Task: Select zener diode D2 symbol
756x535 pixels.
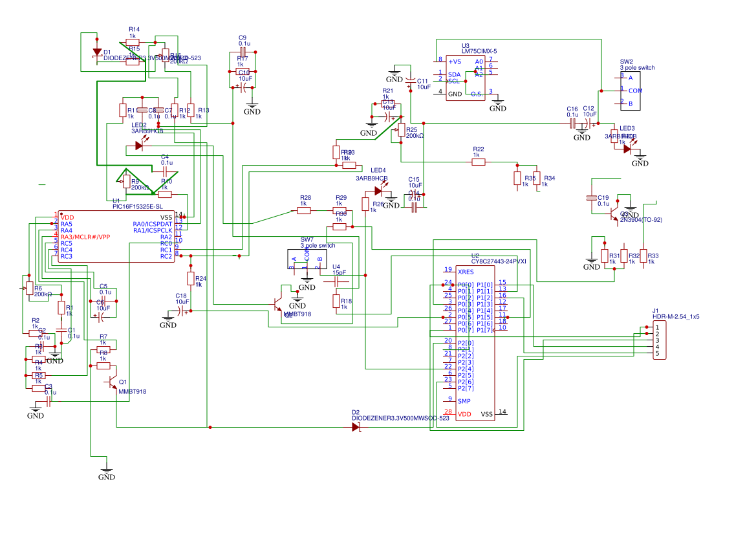Action: click(x=356, y=427)
